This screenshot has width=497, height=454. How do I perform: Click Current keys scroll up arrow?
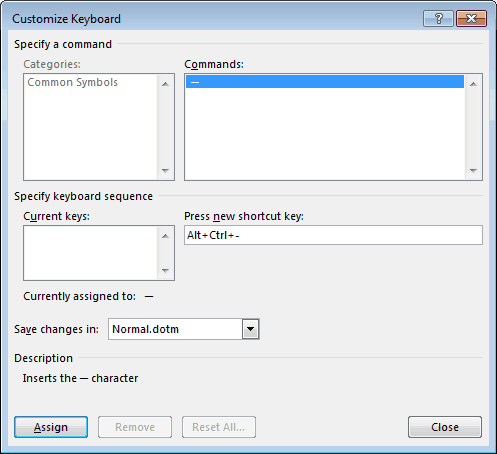(165, 236)
